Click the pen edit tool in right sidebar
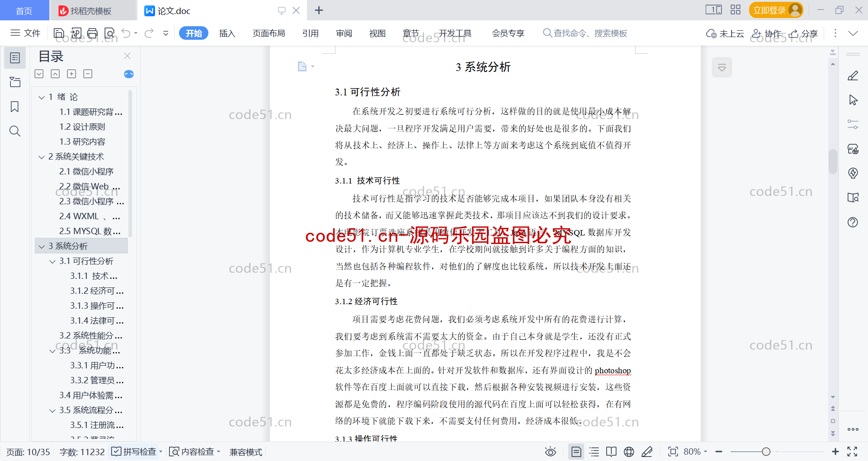Screen dimensions: 868x461 point(853,75)
